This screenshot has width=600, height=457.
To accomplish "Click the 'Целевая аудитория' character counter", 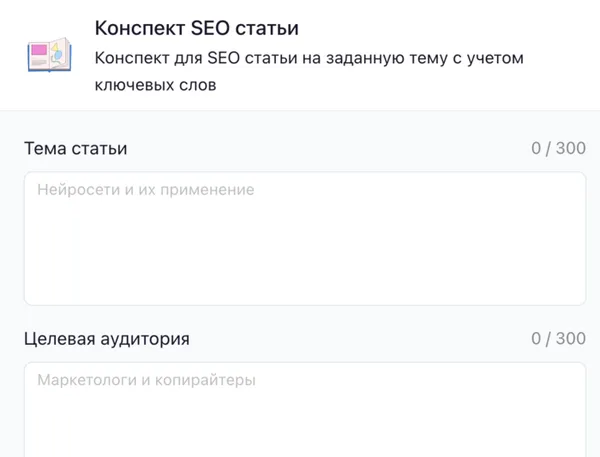I will 558,338.
